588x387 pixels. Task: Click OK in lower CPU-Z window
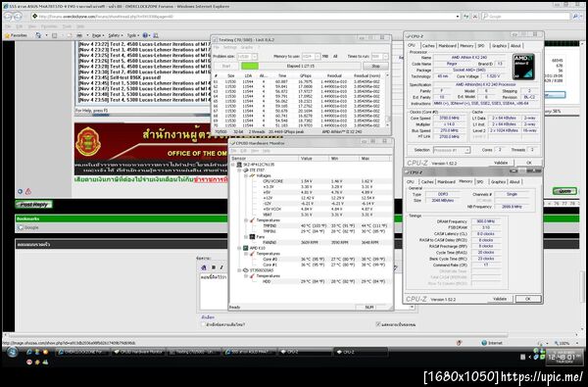coord(528,299)
